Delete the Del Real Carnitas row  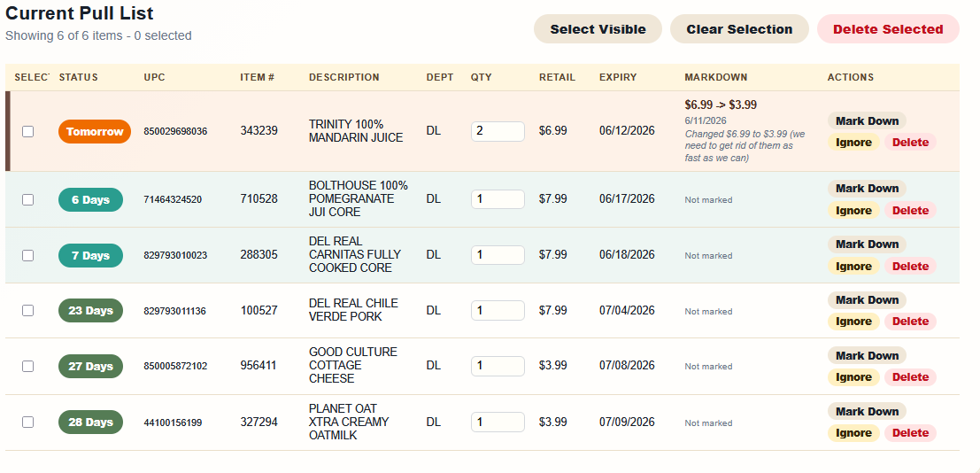[x=910, y=266]
